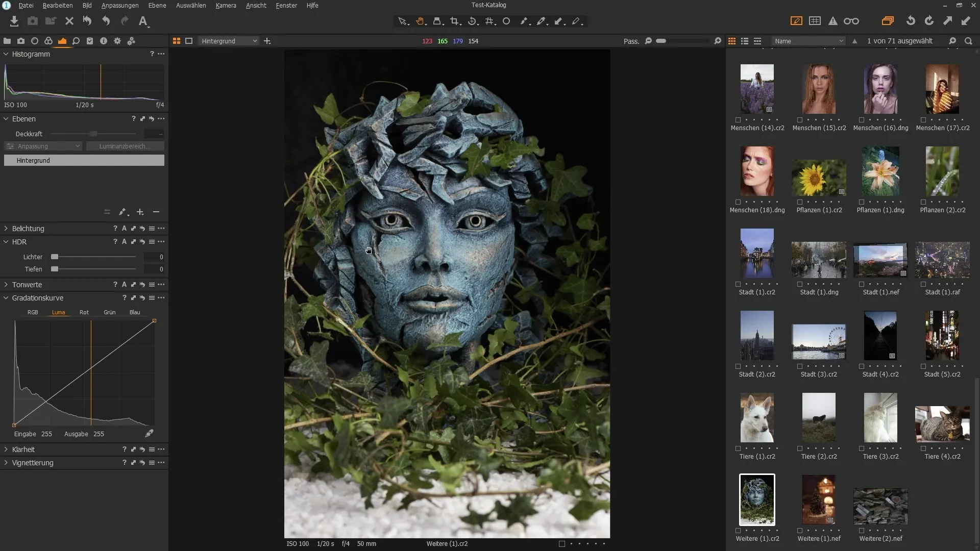
Task: Select the Keystone correction tool
Action: [x=438, y=21]
